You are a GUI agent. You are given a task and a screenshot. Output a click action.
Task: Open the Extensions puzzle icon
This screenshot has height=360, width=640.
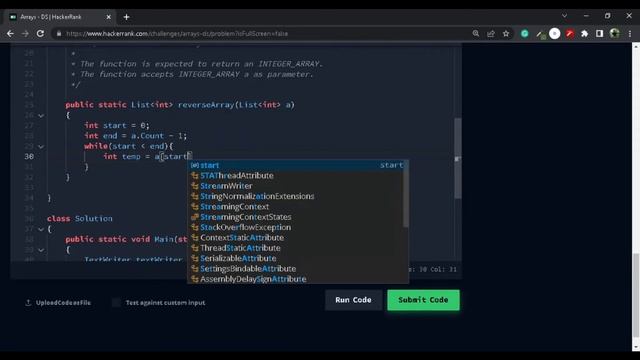(584, 33)
